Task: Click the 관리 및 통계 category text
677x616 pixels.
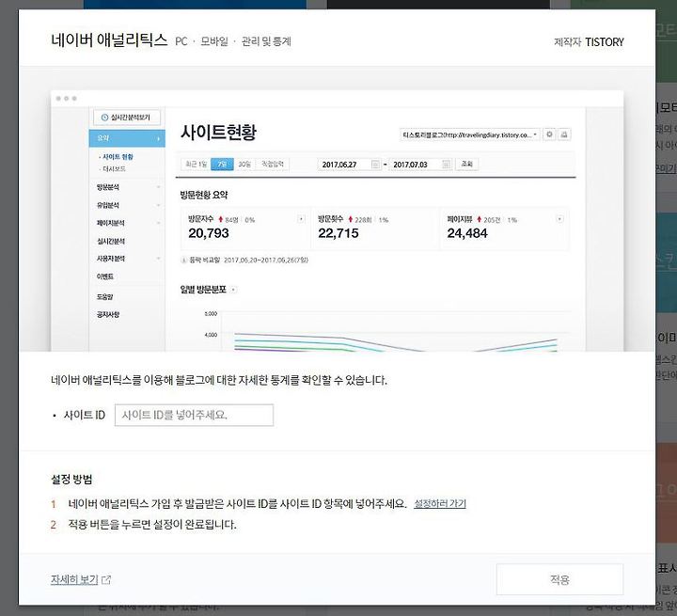Action: click(x=266, y=41)
